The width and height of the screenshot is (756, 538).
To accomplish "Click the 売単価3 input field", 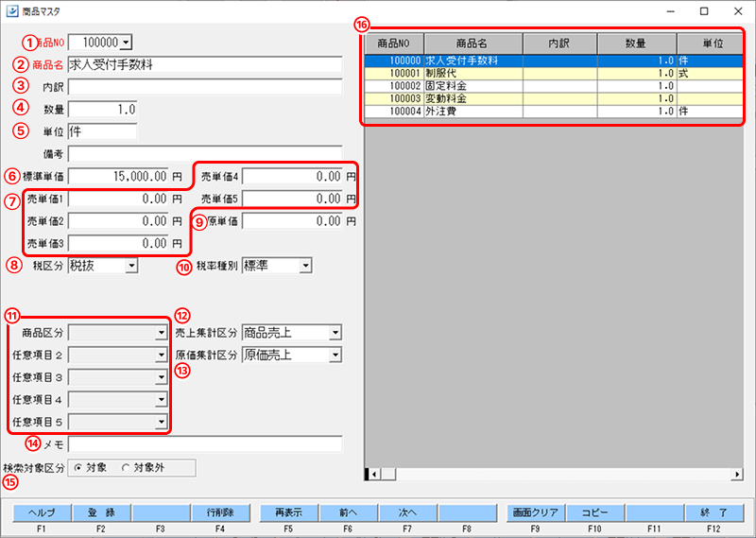I will 118,243.
